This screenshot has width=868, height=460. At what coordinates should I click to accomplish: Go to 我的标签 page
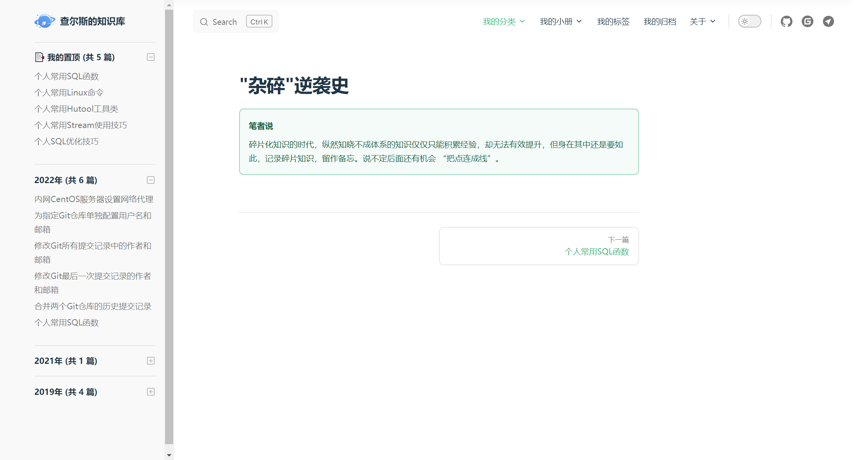[613, 21]
